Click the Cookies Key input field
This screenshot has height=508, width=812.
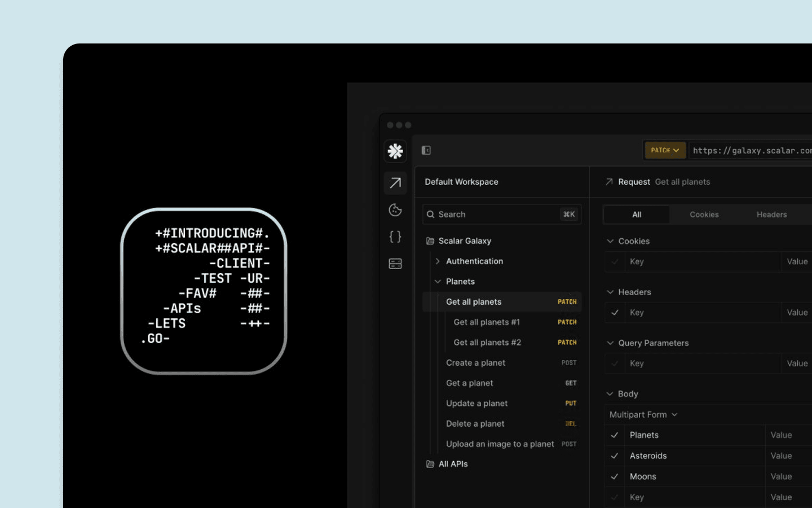[703, 261]
